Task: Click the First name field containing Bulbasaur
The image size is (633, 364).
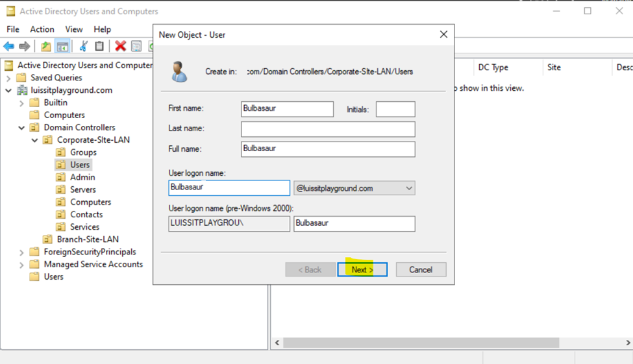Action: pos(288,109)
